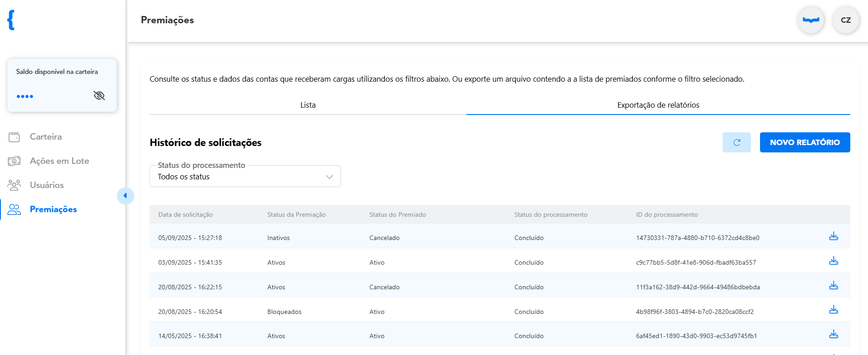The height and width of the screenshot is (355, 868).
Task: Select ID 6af45ed1-1890-43d0-9903-ec53d9745fb1
Action: pos(696,336)
